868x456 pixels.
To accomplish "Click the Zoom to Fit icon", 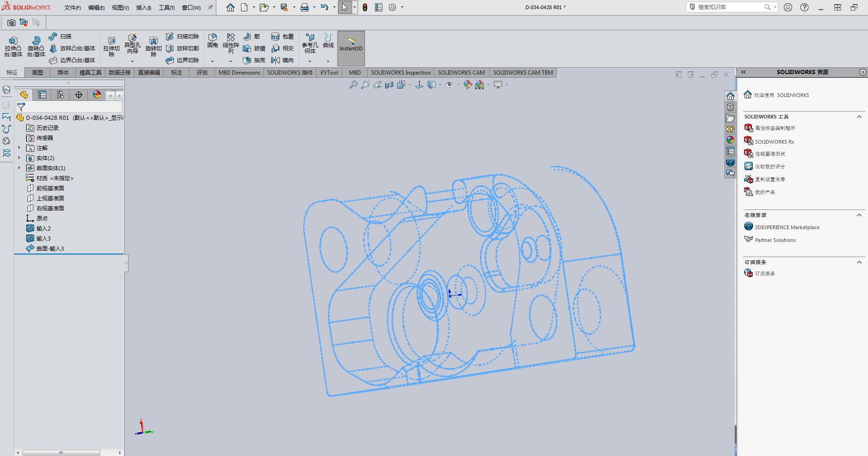I will point(353,85).
